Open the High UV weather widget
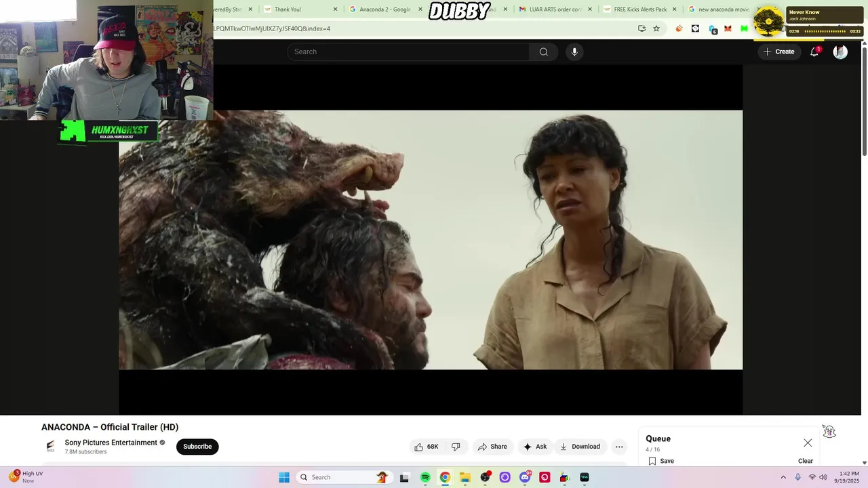This screenshot has width=868, height=488. pyautogui.click(x=26, y=477)
